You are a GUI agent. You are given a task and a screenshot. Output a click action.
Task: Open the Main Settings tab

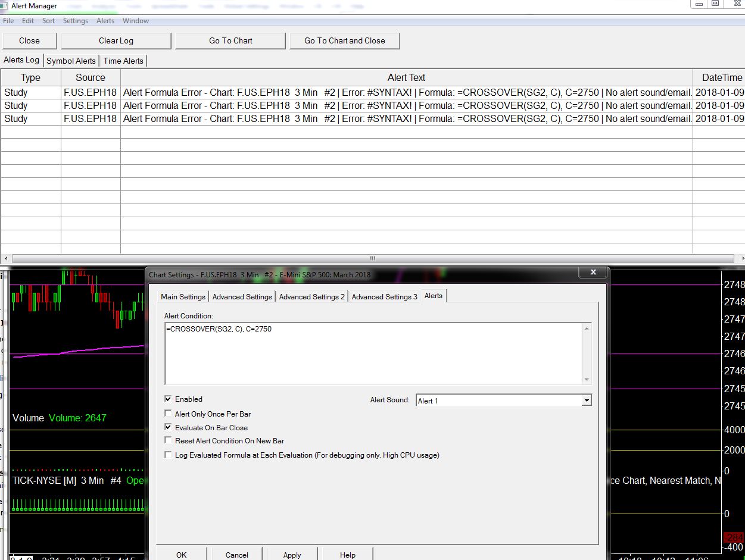pyautogui.click(x=183, y=297)
